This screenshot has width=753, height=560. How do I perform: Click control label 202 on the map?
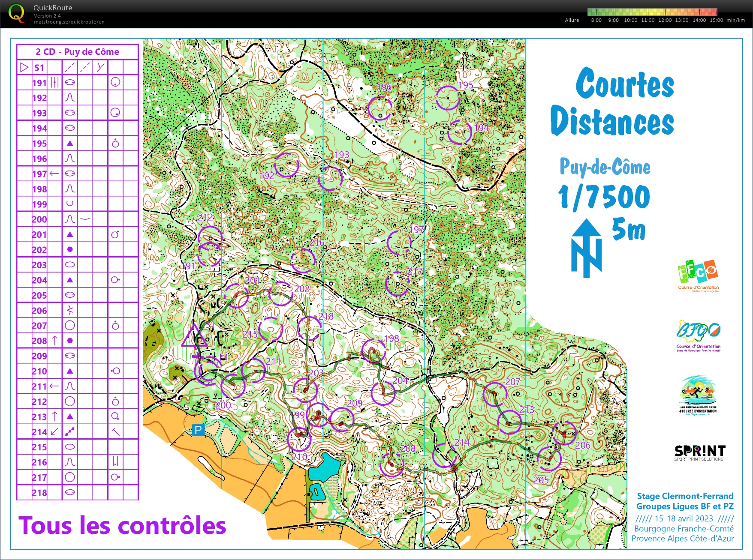pyautogui.click(x=302, y=289)
